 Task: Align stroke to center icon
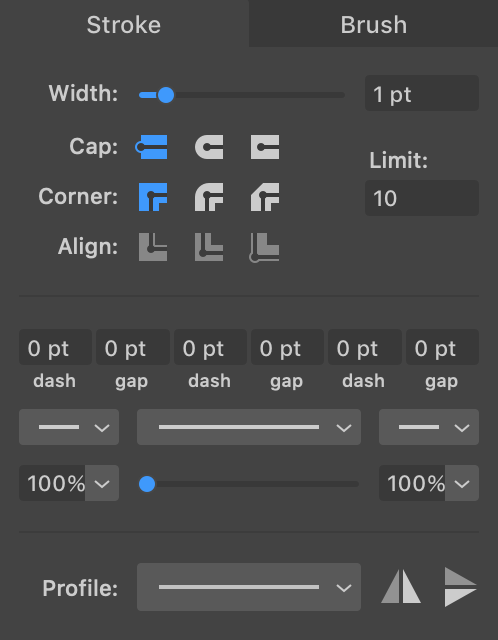point(153,247)
